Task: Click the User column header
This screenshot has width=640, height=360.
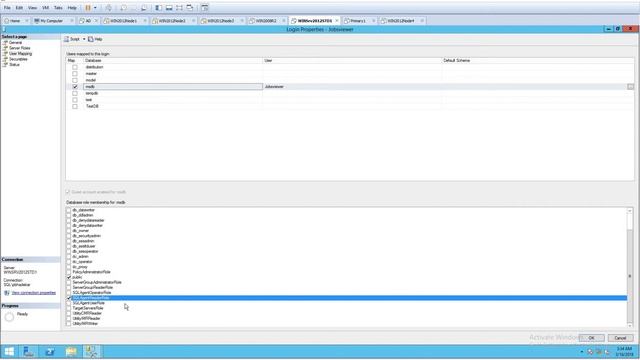Action: [x=352, y=60]
